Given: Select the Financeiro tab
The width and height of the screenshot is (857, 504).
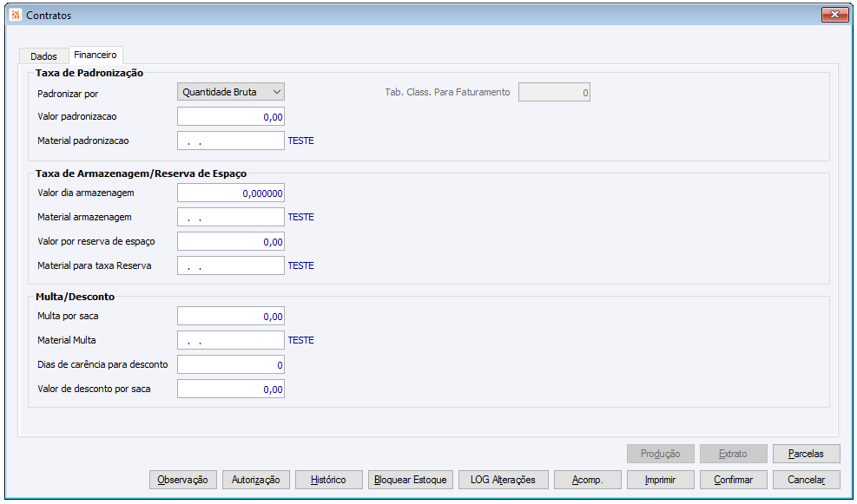Looking at the screenshot, I should pos(96,55).
